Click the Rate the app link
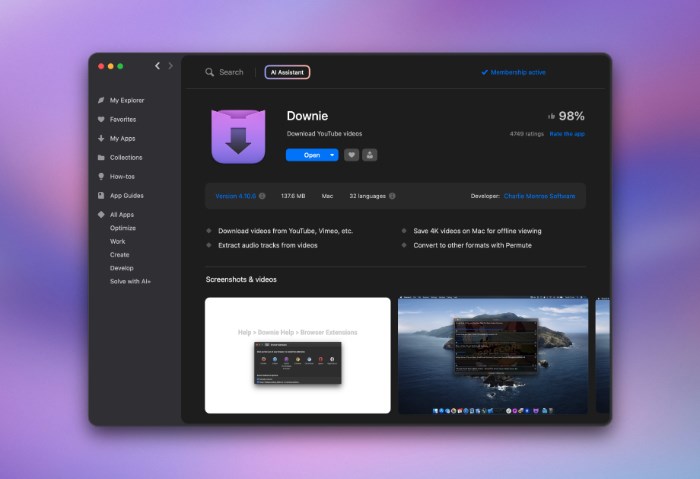The width and height of the screenshot is (700, 479). (567, 134)
